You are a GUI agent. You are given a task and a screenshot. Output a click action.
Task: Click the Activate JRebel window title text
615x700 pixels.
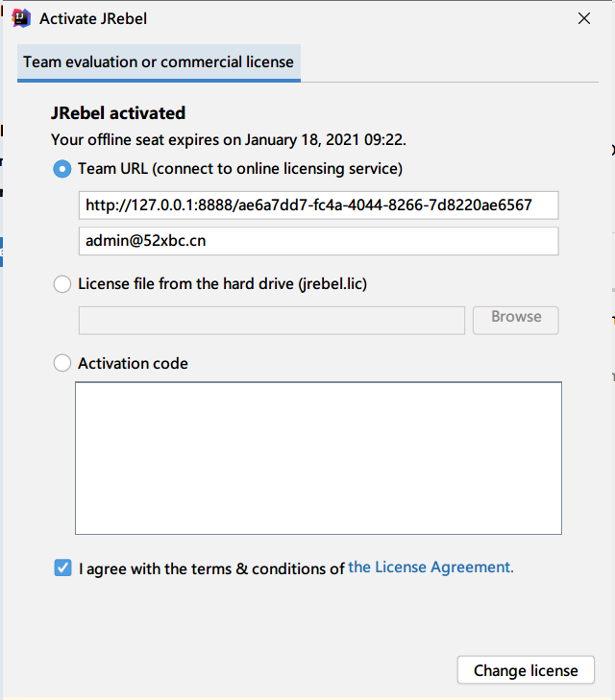(x=93, y=18)
